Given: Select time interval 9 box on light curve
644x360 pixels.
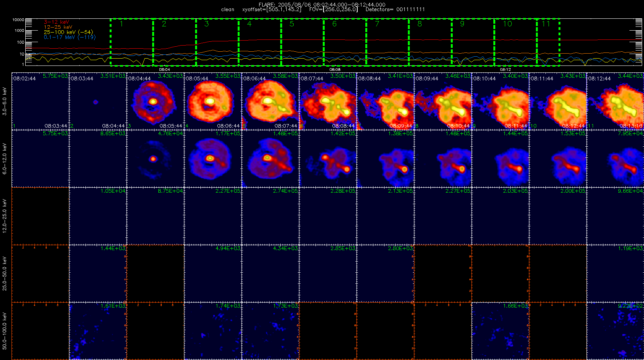Looking at the screenshot, I should click(x=473, y=42).
